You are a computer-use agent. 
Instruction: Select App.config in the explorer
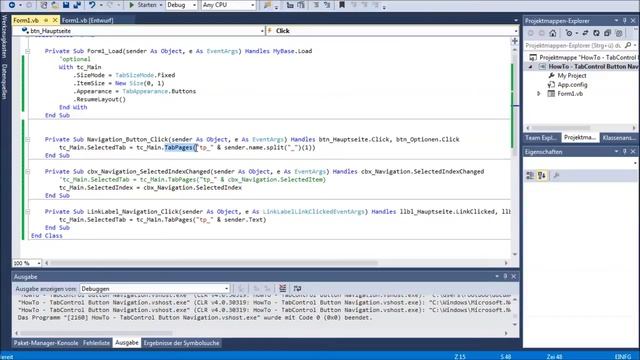point(572,84)
